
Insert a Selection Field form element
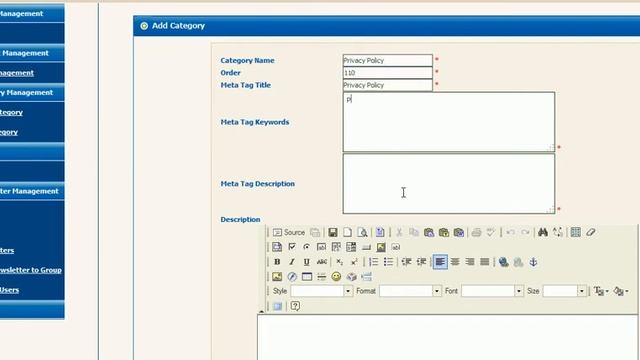coord(351,247)
